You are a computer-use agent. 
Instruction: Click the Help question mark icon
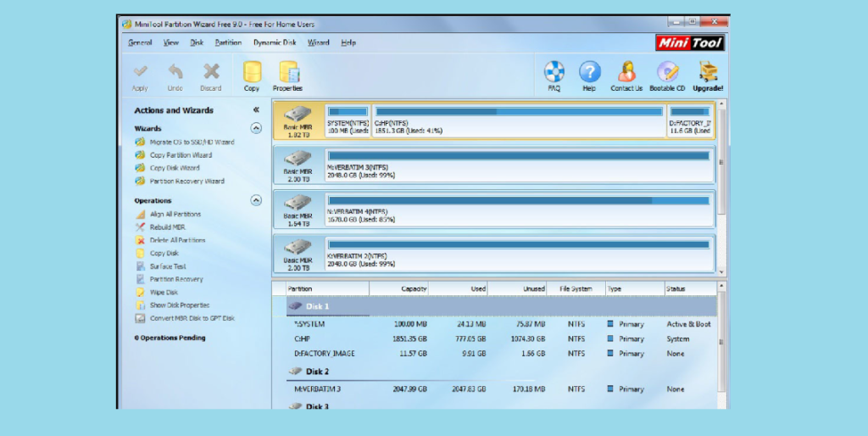[x=590, y=71]
